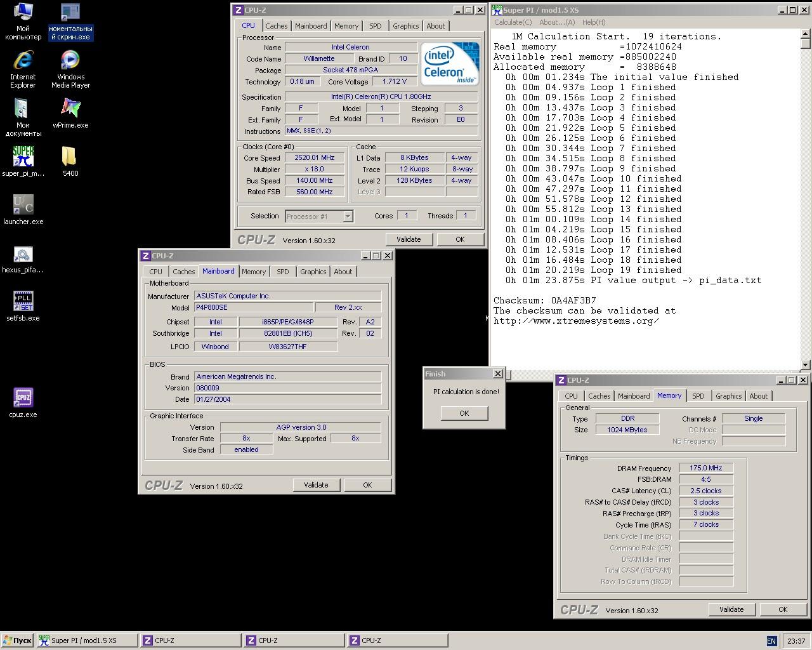
Task: Click the CPU-Z CPU window title icon
Action: coord(239,10)
